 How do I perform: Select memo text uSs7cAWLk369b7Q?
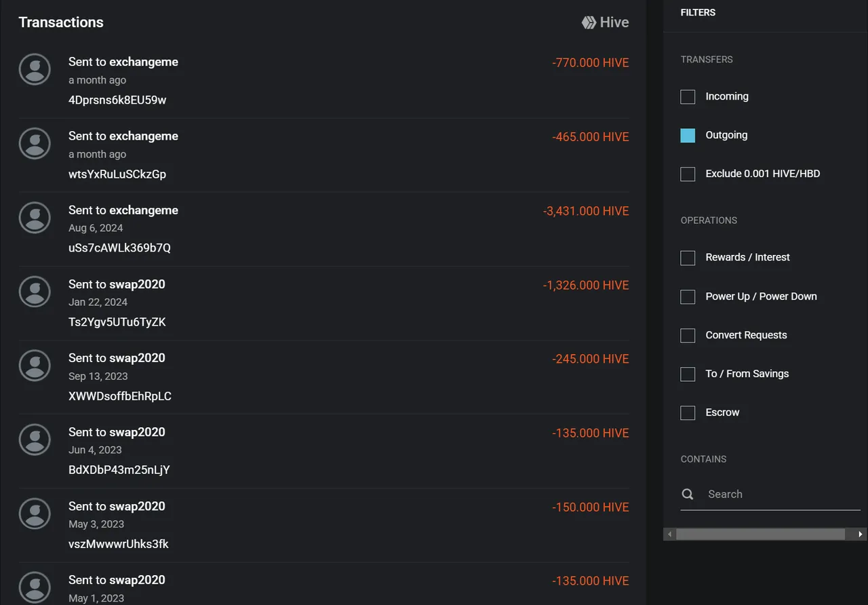(x=119, y=248)
